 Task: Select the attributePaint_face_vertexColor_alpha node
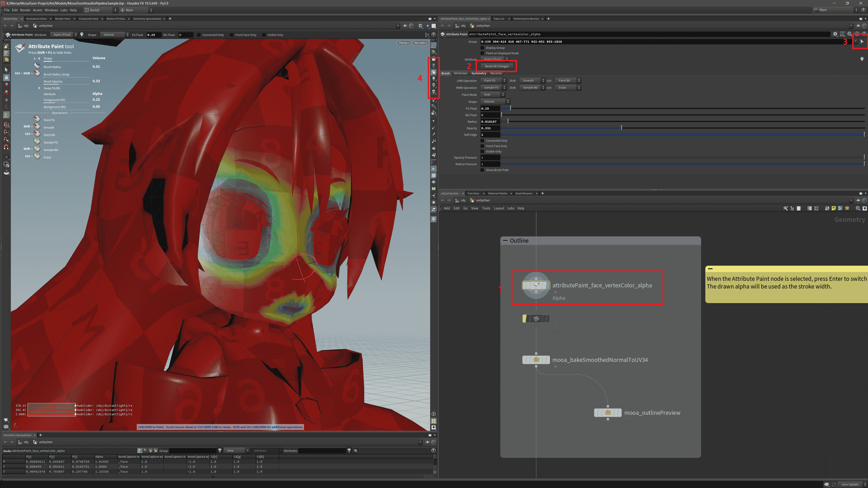536,285
